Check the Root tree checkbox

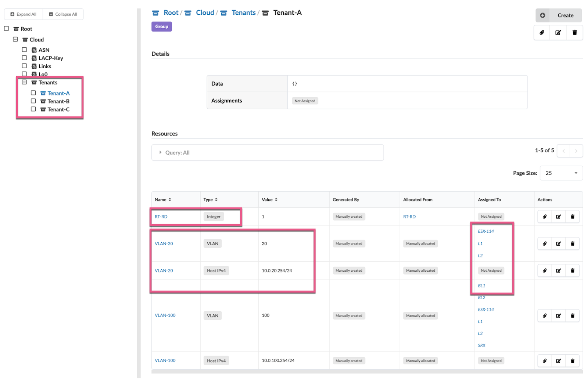(6, 28)
